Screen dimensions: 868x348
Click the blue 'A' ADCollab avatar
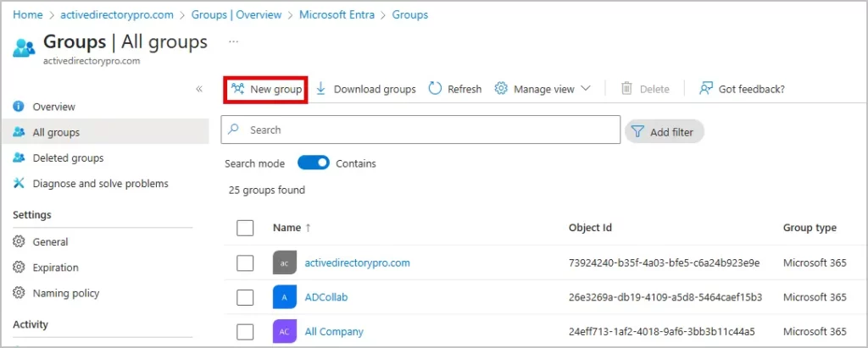point(285,298)
